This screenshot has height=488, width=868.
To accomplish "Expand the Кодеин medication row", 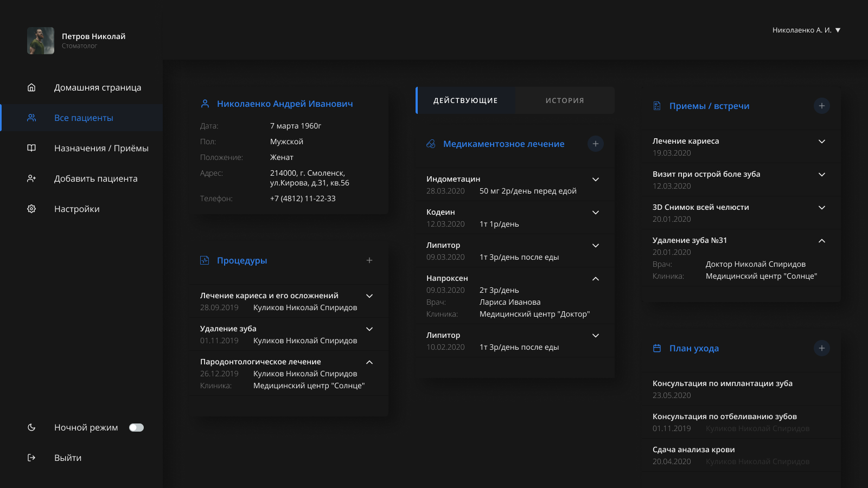I will tap(596, 213).
